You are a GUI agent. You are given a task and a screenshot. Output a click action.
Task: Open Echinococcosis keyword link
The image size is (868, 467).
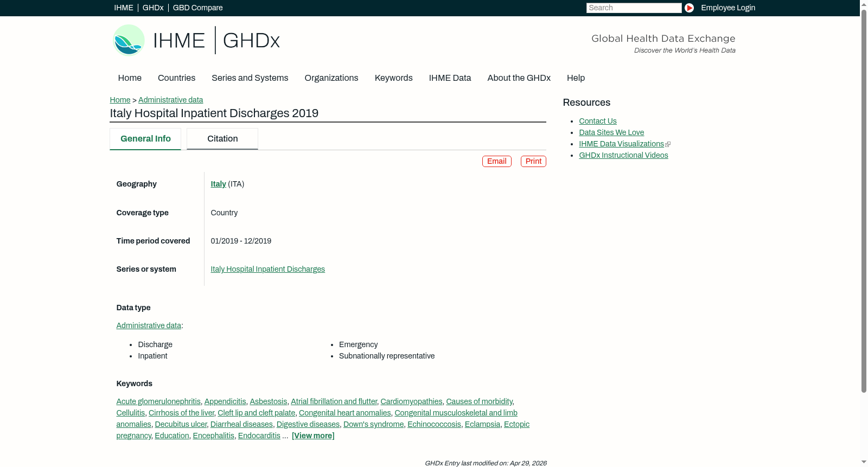click(435, 424)
